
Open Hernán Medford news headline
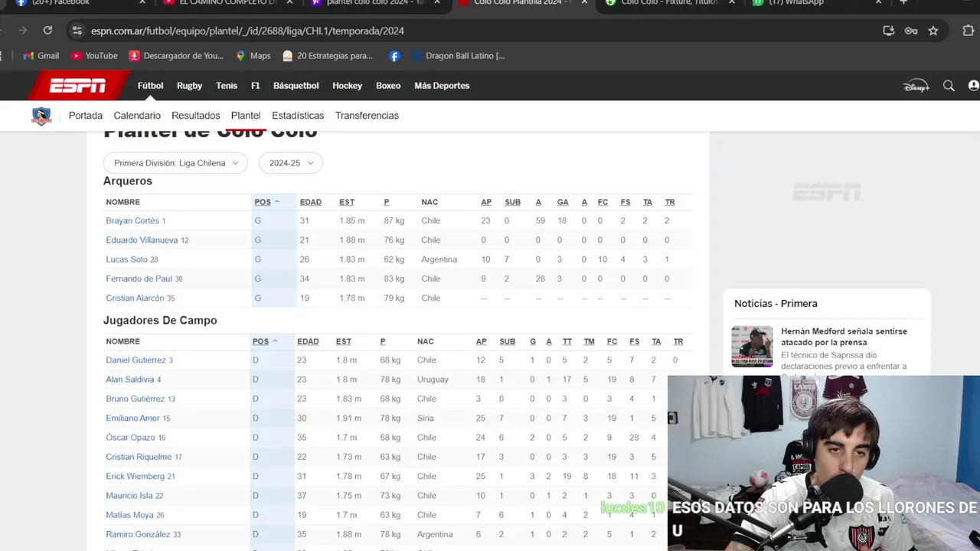[844, 337]
